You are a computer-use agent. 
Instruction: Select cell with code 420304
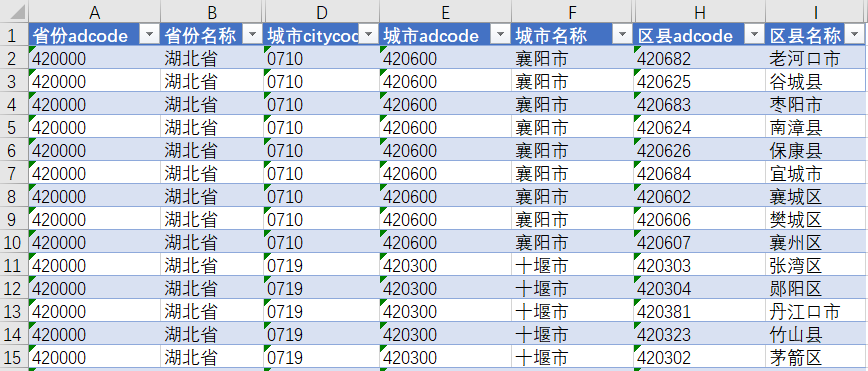coord(700,288)
